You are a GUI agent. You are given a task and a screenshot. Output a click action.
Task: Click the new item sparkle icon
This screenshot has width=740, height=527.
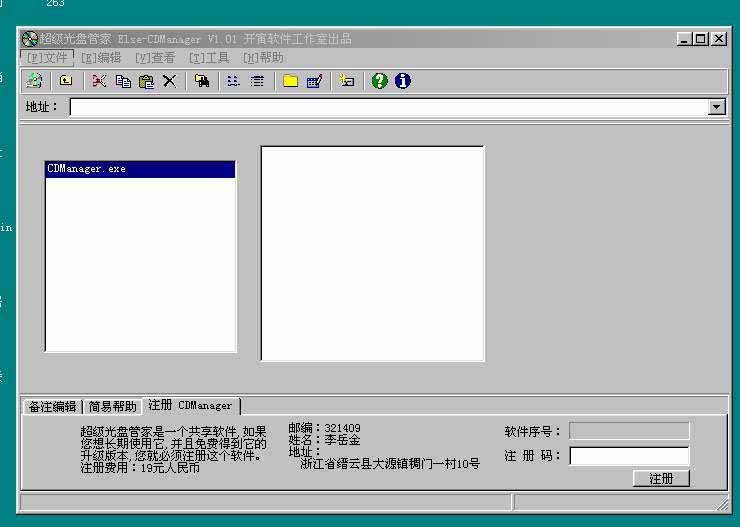click(x=346, y=81)
